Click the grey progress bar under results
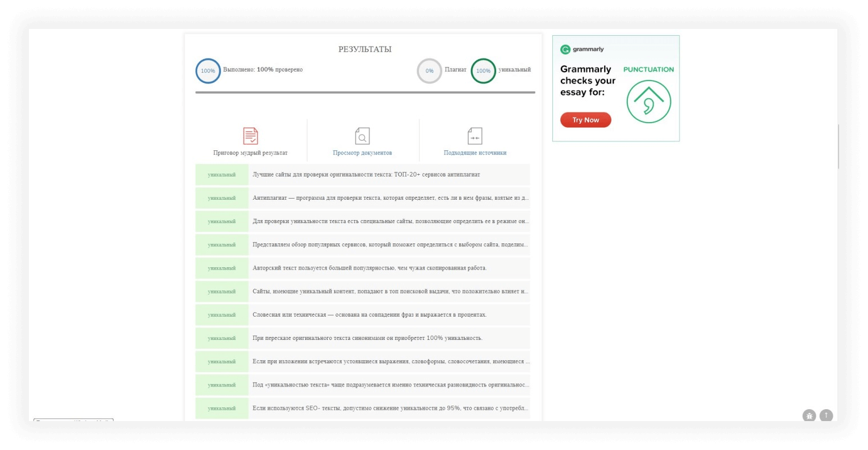This screenshot has width=868, height=450. pos(365,92)
